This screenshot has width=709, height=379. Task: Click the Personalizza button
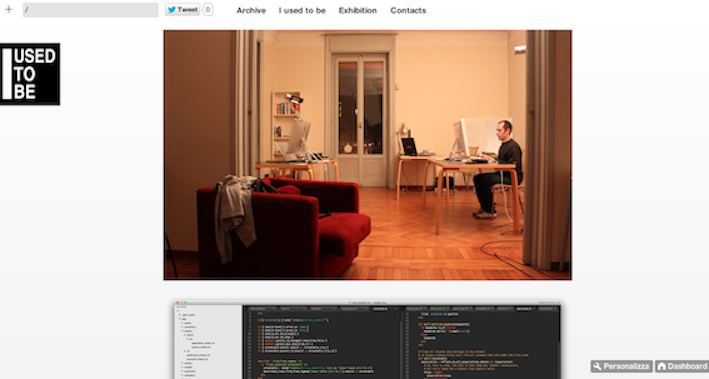tap(621, 366)
